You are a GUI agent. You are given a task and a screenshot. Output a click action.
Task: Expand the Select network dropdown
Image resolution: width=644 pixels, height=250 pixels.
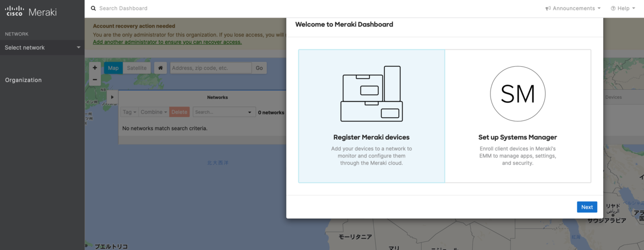coord(42,47)
